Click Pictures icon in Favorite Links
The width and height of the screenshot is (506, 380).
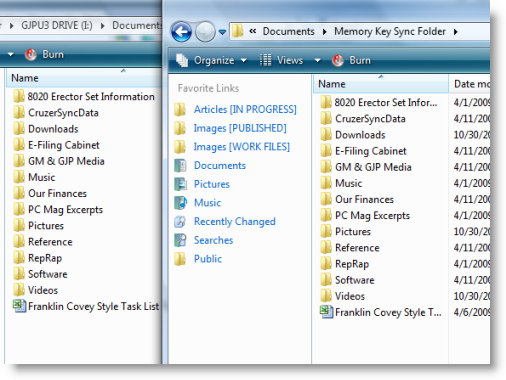point(180,184)
